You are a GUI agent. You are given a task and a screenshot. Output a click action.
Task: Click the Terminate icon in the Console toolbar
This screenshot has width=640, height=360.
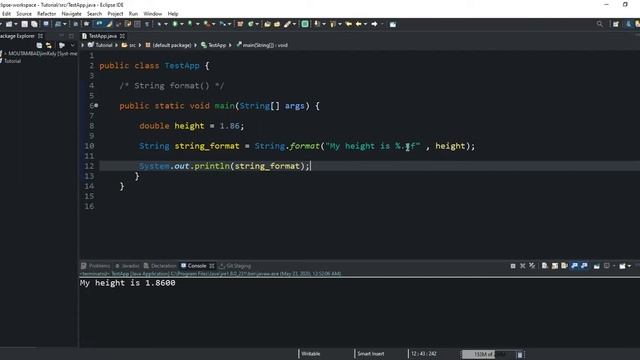513,266
